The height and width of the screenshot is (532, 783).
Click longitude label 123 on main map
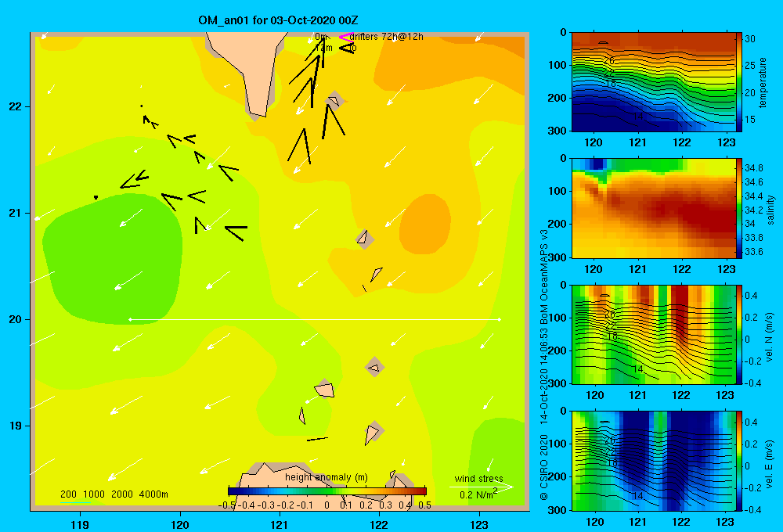(x=479, y=524)
